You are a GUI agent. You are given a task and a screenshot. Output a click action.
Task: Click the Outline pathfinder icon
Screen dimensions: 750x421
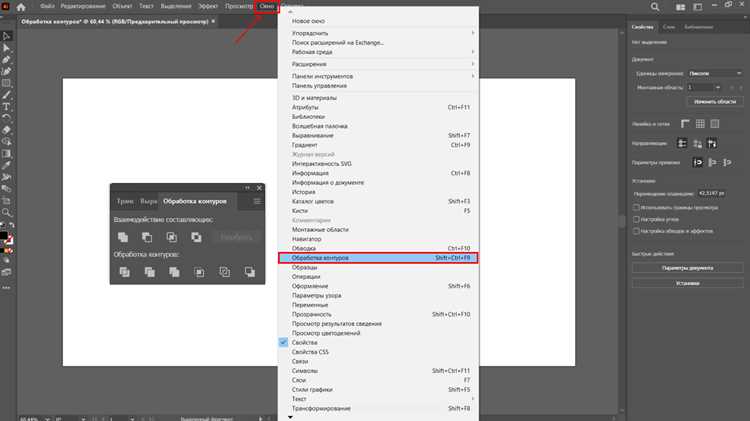(224, 272)
